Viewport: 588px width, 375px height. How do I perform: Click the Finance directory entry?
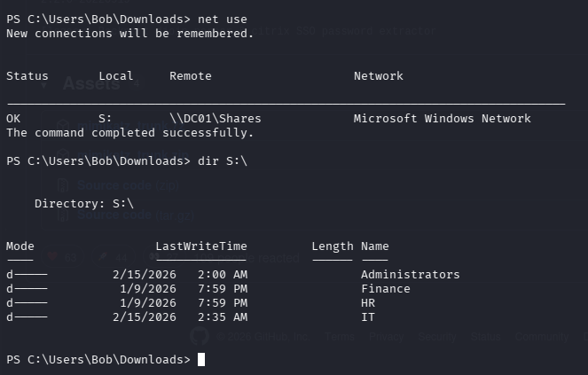tap(385, 289)
